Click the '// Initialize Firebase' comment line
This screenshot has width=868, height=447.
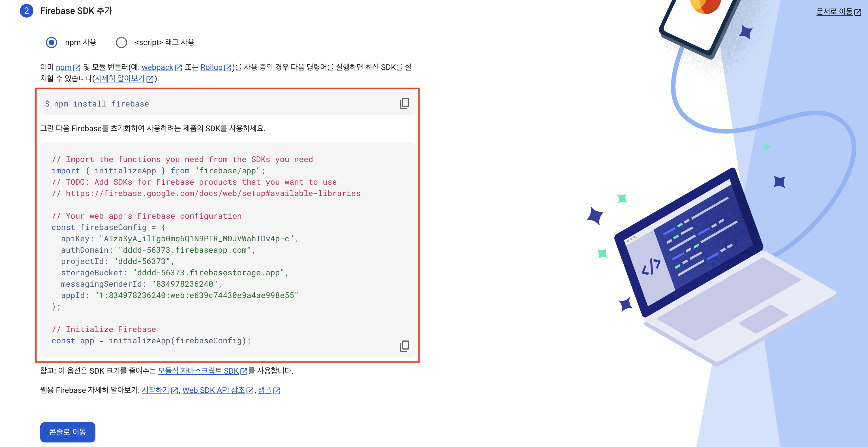click(x=104, y=329)
